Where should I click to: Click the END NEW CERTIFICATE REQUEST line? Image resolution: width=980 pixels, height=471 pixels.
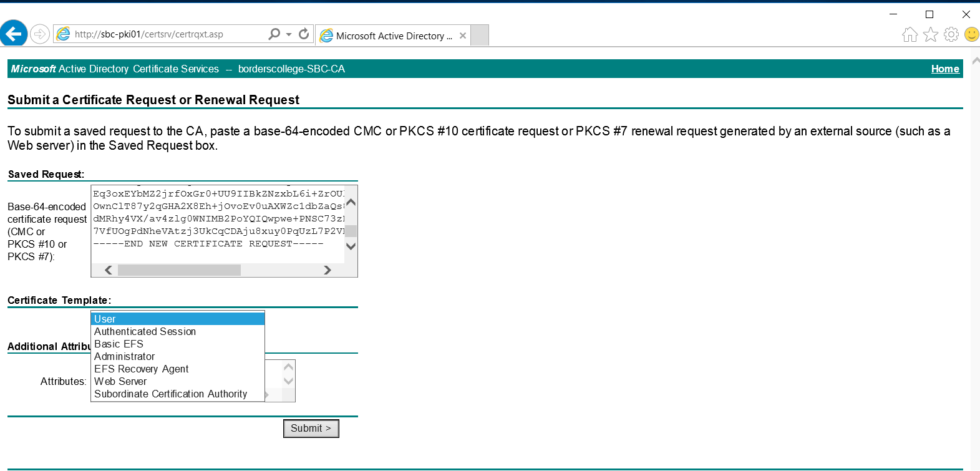click(x=208, y=244)
